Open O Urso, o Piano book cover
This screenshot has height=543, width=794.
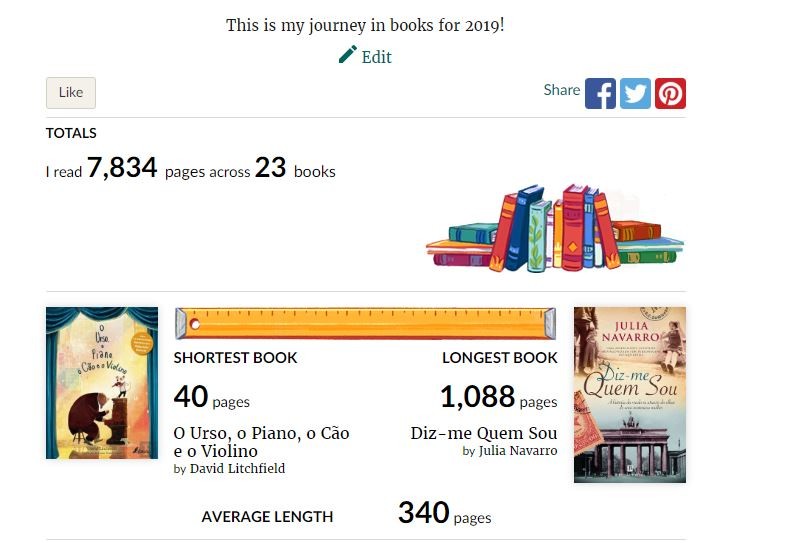[x=102, y=383]
